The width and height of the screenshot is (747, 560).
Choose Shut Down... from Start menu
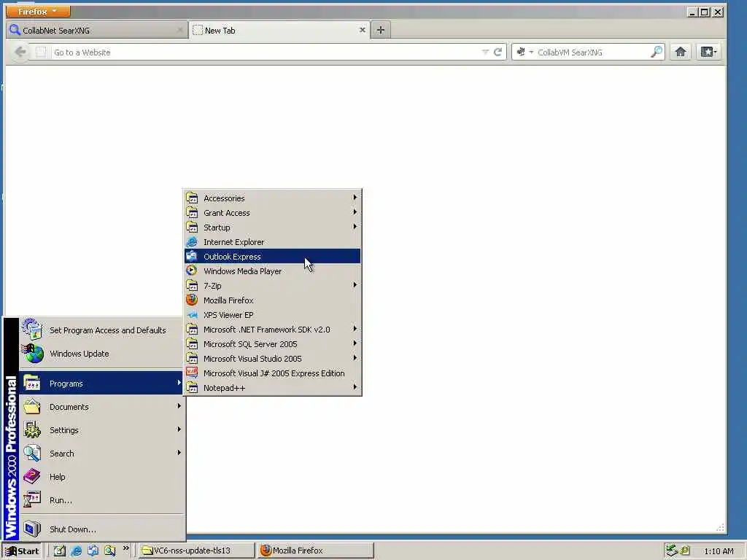[102, 529]
